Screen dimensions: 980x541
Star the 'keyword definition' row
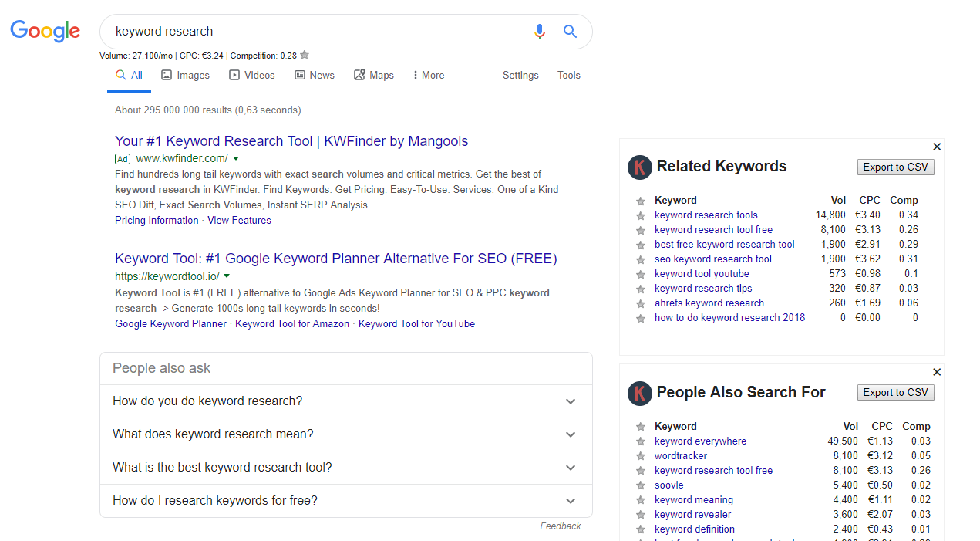click(640, 530)
